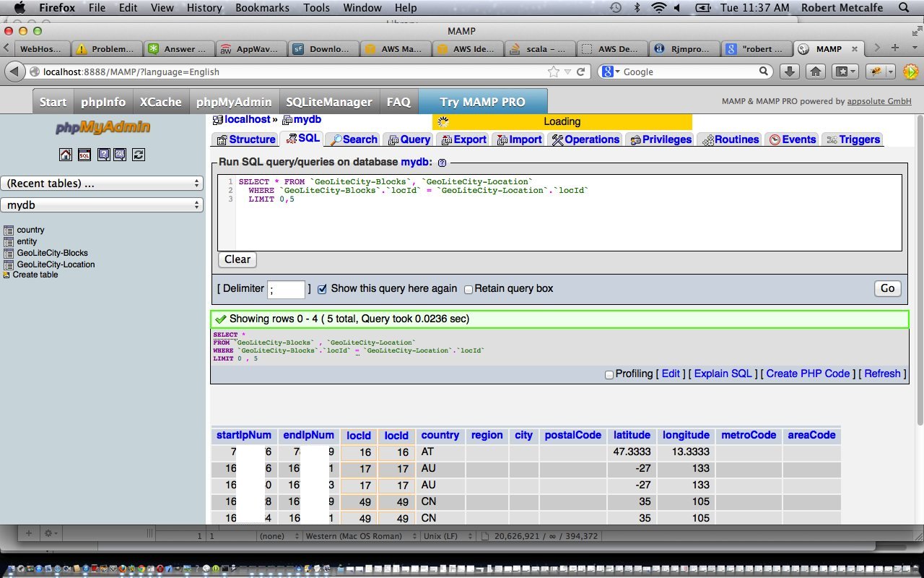Image resolution: width=924 pixels, height=578 pixels.
Task: Click the inline Edit query link
Action: pos(671,374)
